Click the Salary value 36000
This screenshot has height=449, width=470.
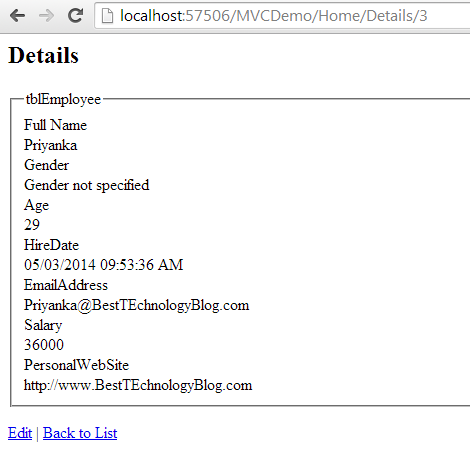pos(44,345)
